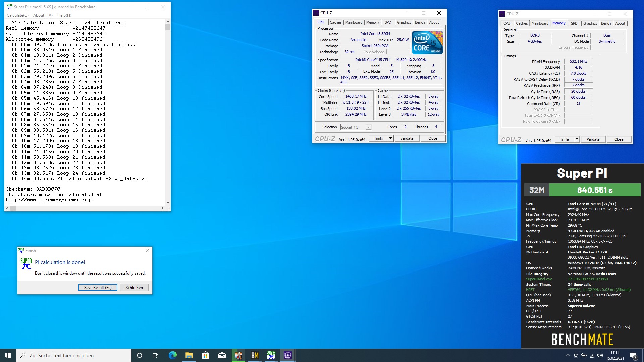The image size is (644, 362).
Task: Click the Multiplier value x 11.0 (9 - 22)
Action: click(x=356, y=102)
